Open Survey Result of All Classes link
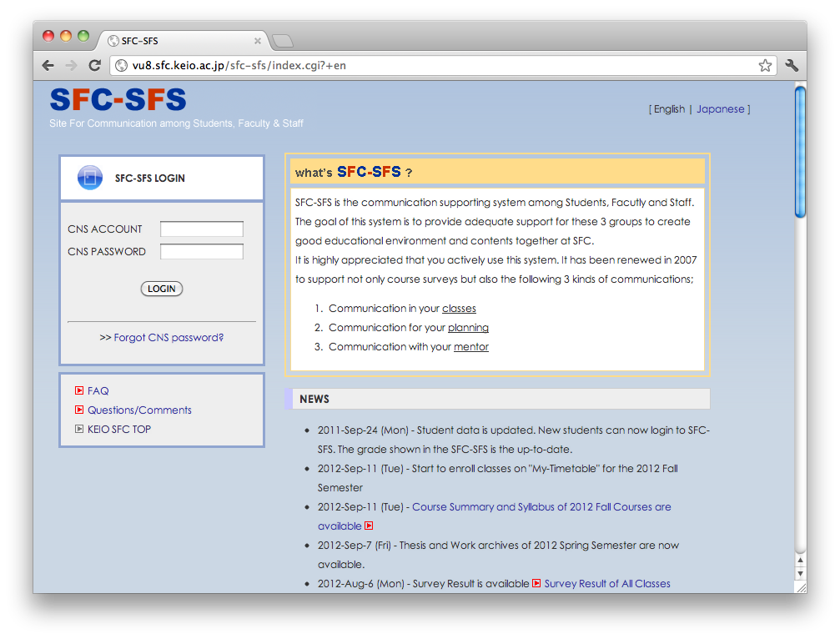The image size is (840, 639). pos(606,584)
